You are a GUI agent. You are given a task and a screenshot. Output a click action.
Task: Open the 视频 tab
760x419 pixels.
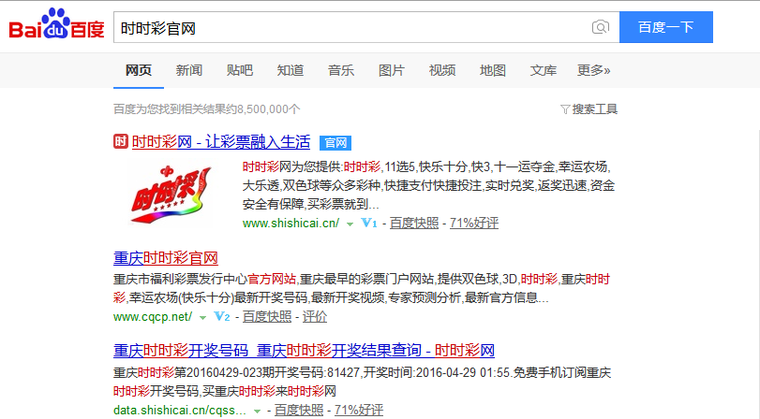[442, 70]
